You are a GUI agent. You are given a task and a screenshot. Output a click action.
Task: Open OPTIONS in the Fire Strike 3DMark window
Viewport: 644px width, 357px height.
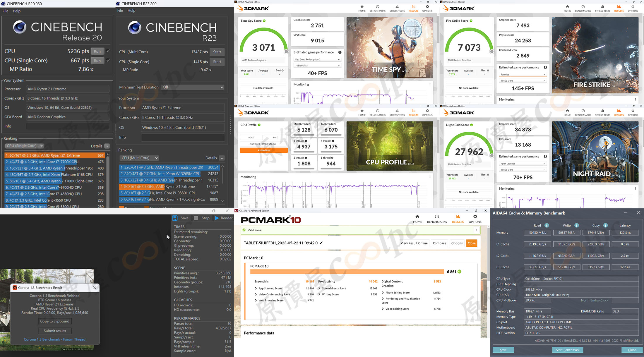[633, 8]
